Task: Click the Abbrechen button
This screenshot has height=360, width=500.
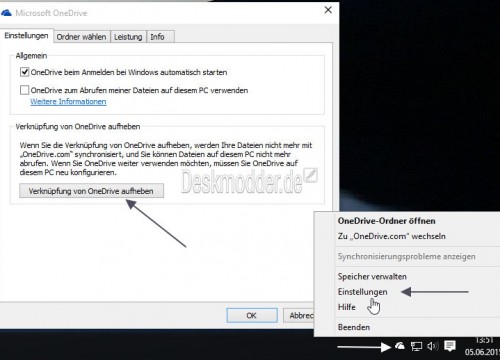Action: pyautogui.click(x=299, y=315)
